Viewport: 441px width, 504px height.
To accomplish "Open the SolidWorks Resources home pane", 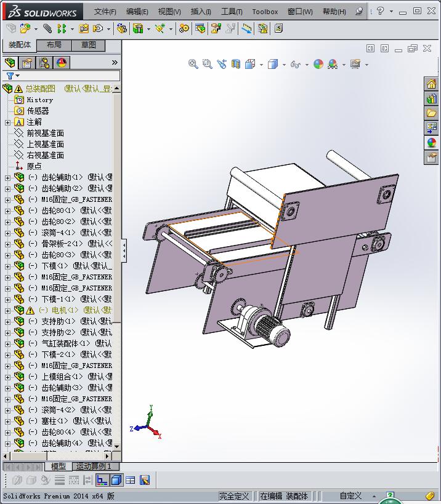I will [431, 84].
